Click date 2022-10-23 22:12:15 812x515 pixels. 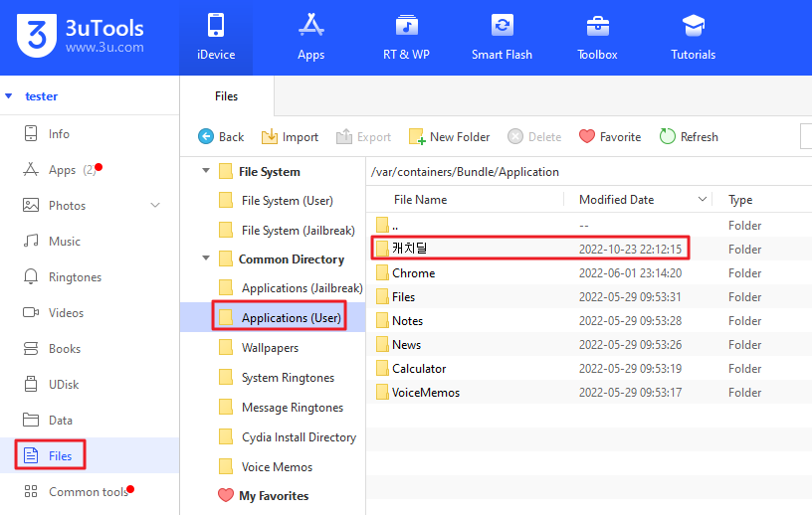point(630,249)
